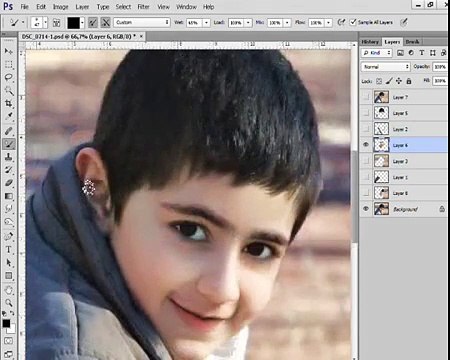Select the Lasso tool
Image resolution: width=450 pixels, height=360 pixels.
coord(9,77)
